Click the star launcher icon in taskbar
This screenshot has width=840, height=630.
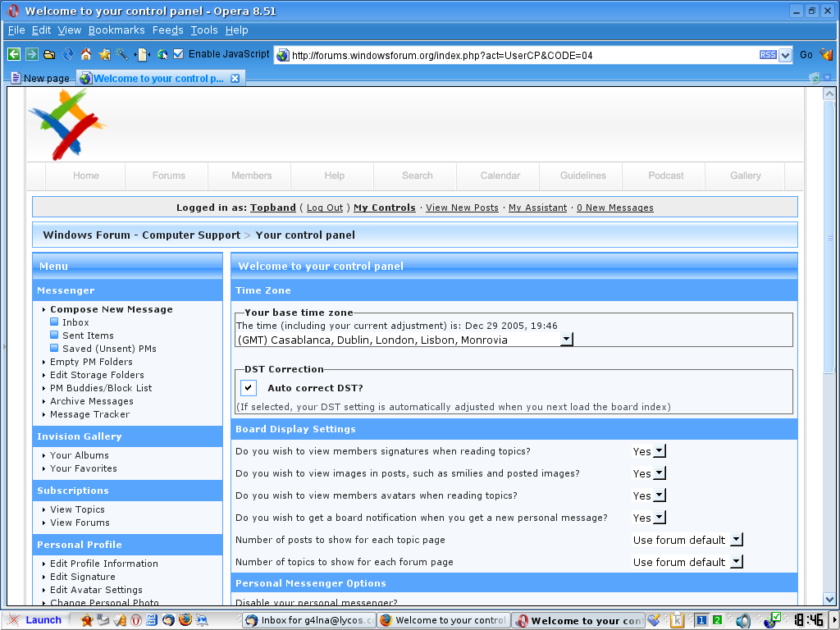coord(86,620)
